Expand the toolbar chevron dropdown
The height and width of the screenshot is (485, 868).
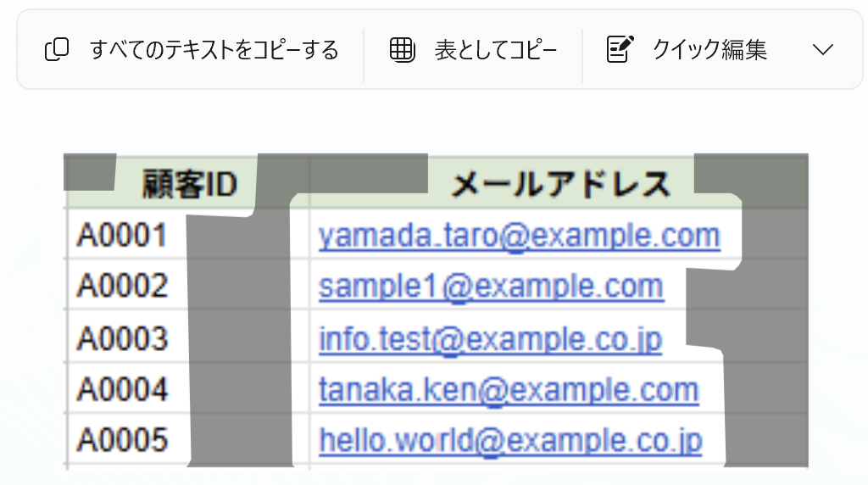pos(823,50)
